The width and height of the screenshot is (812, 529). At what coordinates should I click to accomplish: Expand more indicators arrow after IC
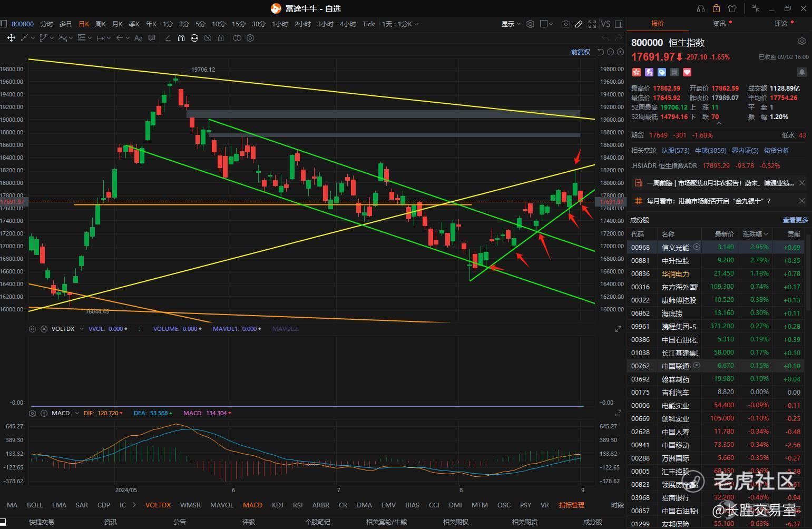click(134, 505)
